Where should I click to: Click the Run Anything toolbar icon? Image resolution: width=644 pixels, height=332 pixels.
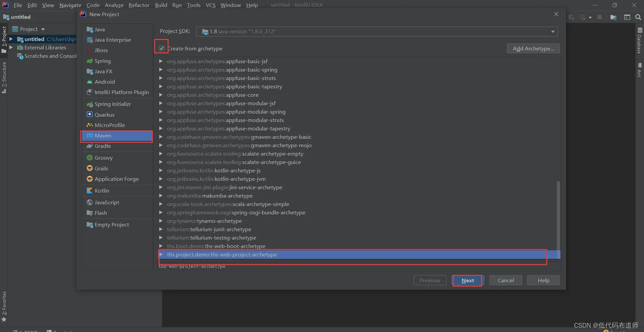(x=627, y=17)
